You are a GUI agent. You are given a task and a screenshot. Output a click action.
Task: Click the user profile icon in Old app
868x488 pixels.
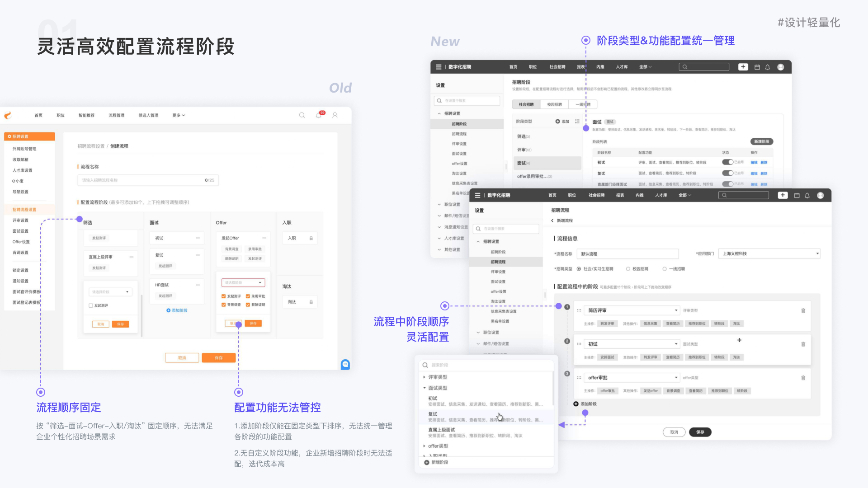pyautogui.click(x=335, y=115)
